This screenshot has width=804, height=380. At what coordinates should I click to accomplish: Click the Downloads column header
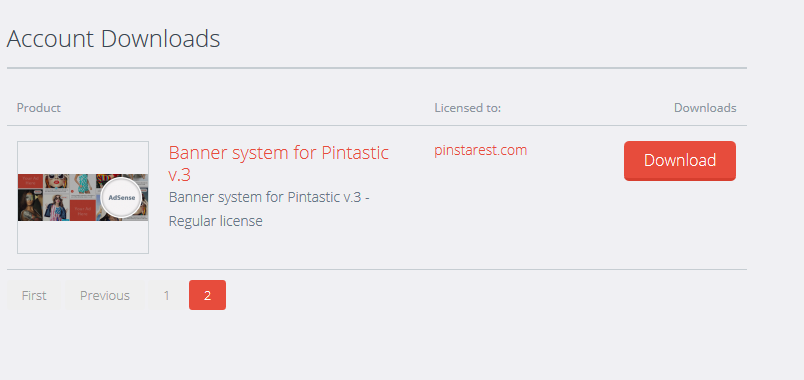click(x=705, y=108)
